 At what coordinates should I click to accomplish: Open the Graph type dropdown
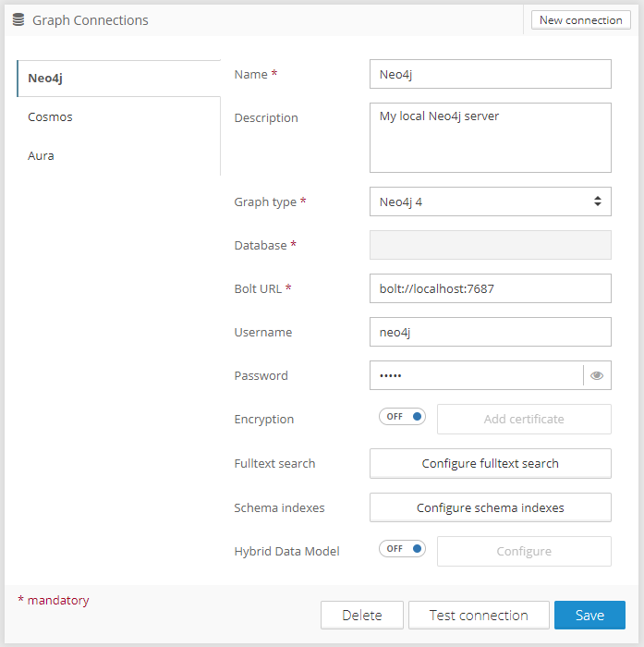click(x=490, y=201)
